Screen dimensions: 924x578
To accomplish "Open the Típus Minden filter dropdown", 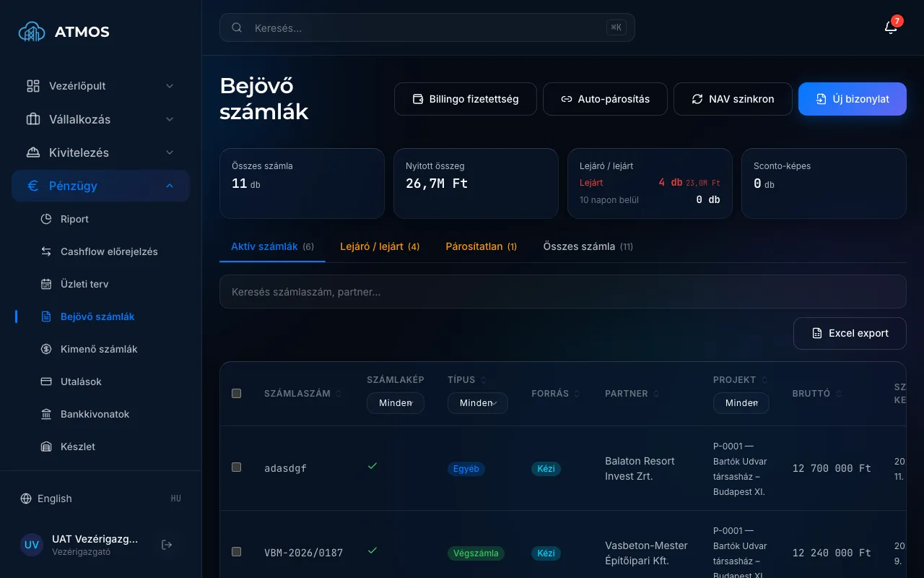I will pos(478,403).
